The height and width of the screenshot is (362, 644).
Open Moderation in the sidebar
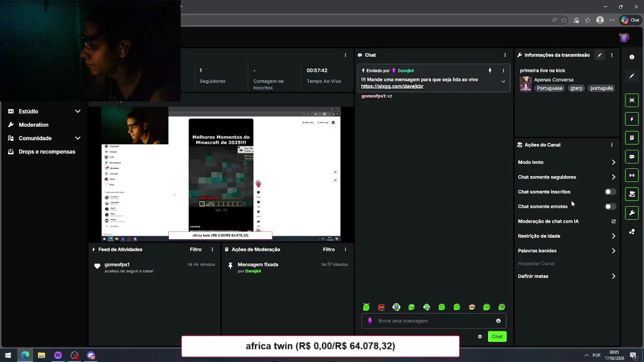34,125
